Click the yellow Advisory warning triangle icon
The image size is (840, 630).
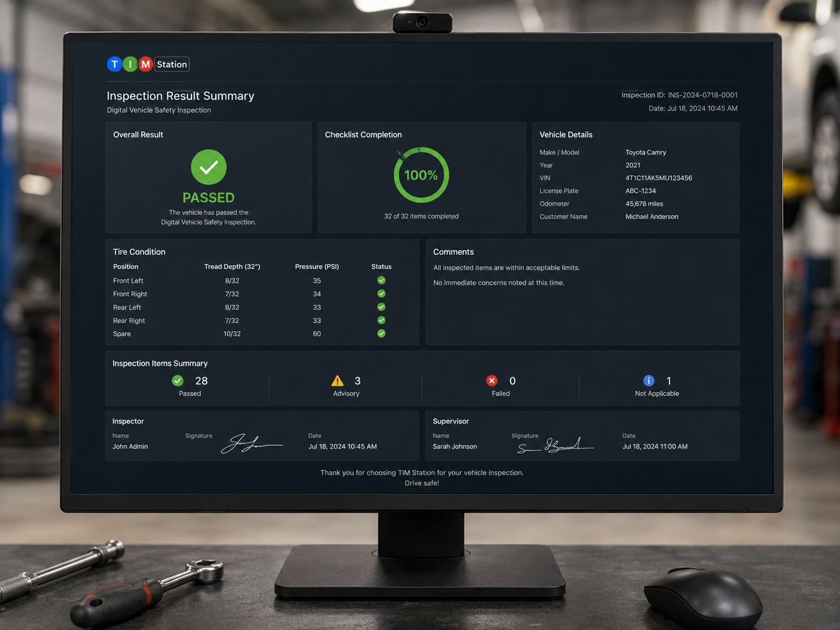tap(338, 381)
